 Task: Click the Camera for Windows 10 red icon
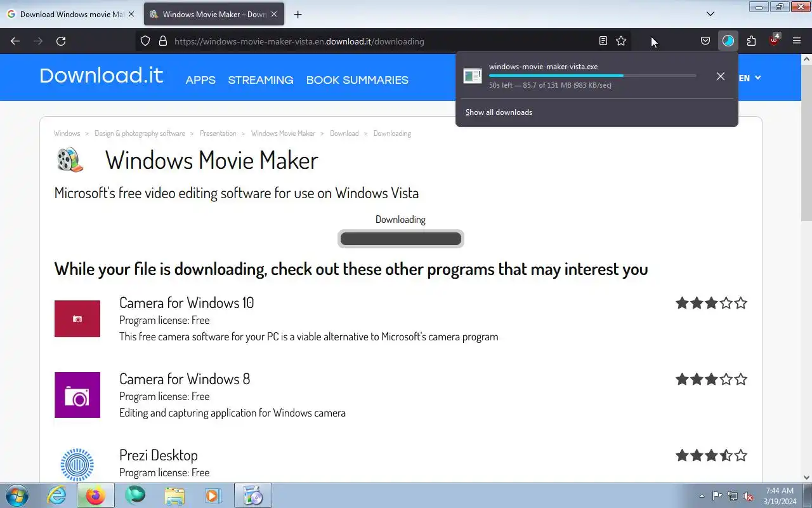point(77,319)
